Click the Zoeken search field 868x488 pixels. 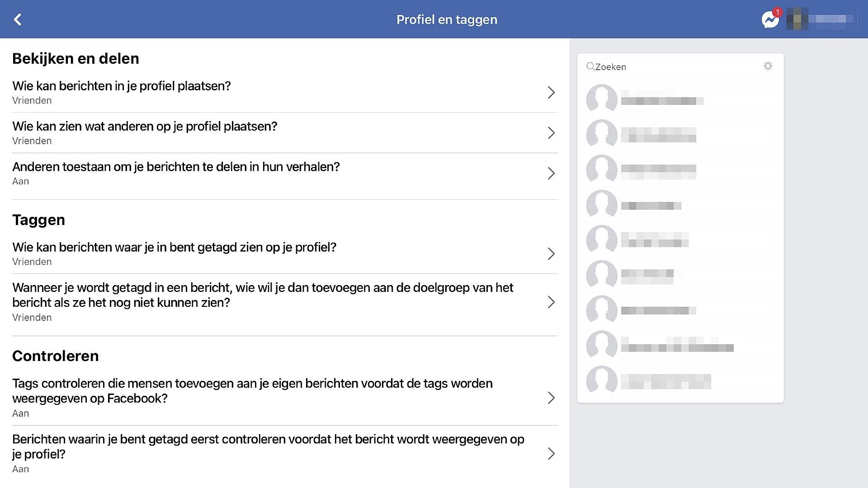point(674,67)
